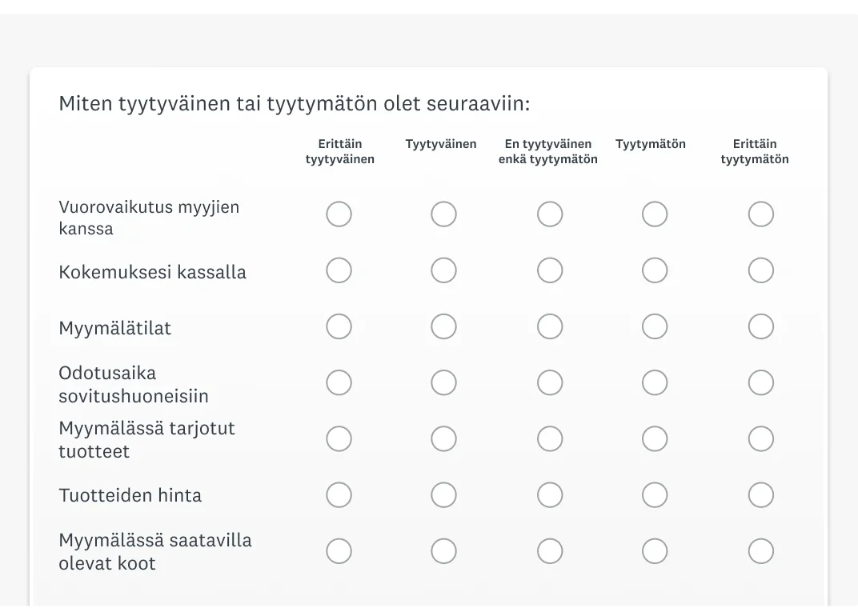
Task: Select Erittäin tyytyväinen for Tuotteiden hinta
Action: [339, 495]
